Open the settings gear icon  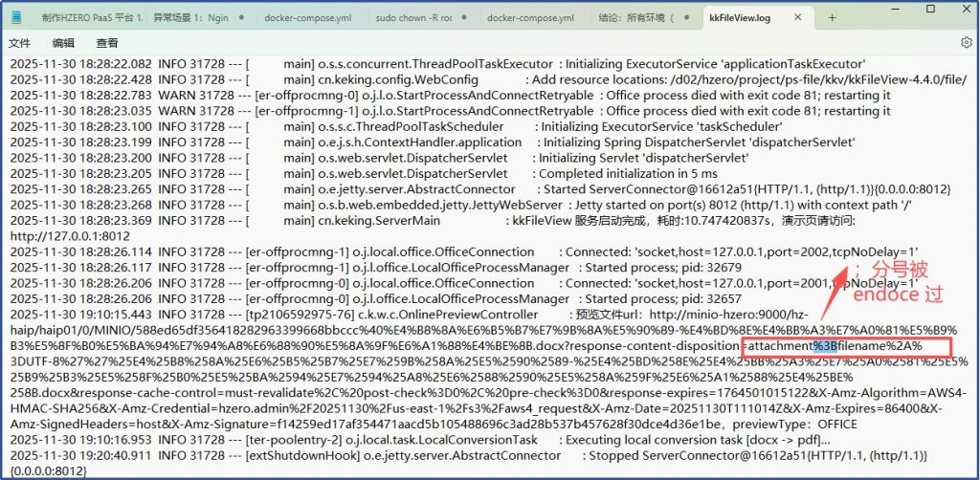(966, 43)
